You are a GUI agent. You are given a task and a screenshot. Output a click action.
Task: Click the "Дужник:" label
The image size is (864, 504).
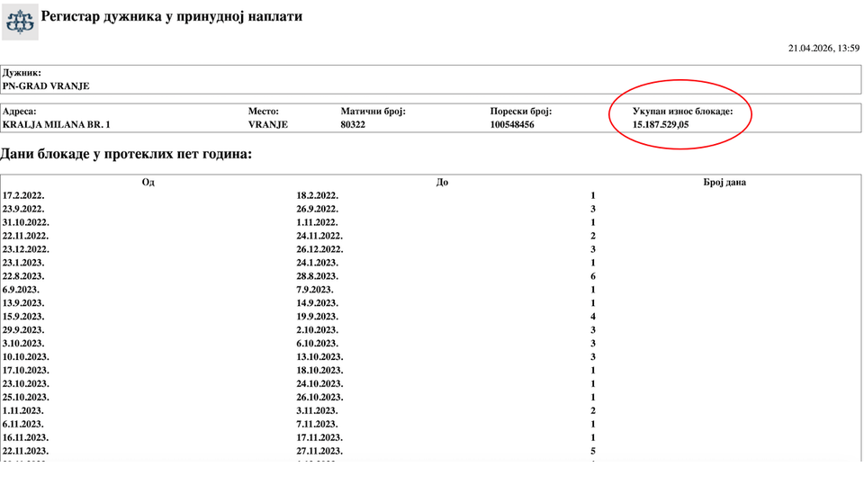(x=22, y=73)
